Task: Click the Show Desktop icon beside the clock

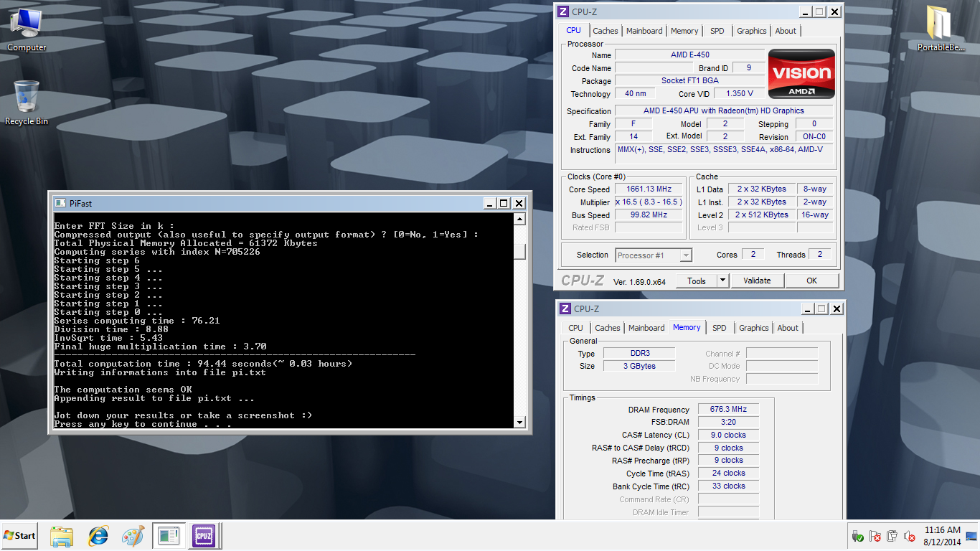Action: click(971, 536)
